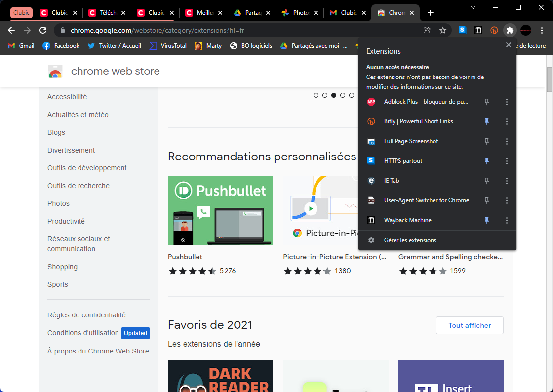This screenshot has height=392, width=553.
Task: Click the gear icon beside Gérer les extensions
Action: (x=371, y=240)
